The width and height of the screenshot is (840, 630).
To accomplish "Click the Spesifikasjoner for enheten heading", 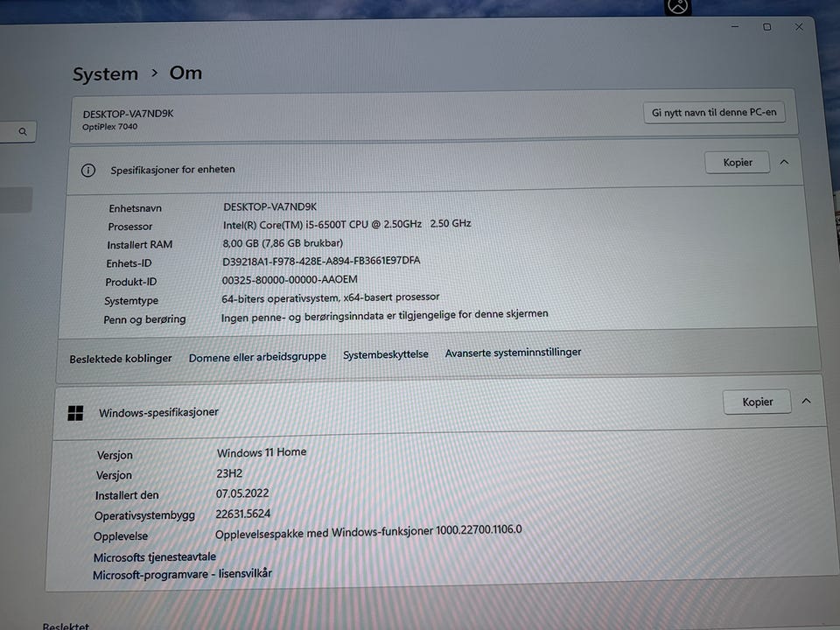I will point(172,170).
